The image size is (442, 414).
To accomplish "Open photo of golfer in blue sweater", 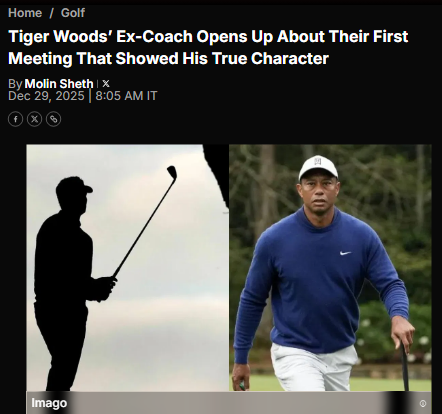I will click(x=330, y=268).
